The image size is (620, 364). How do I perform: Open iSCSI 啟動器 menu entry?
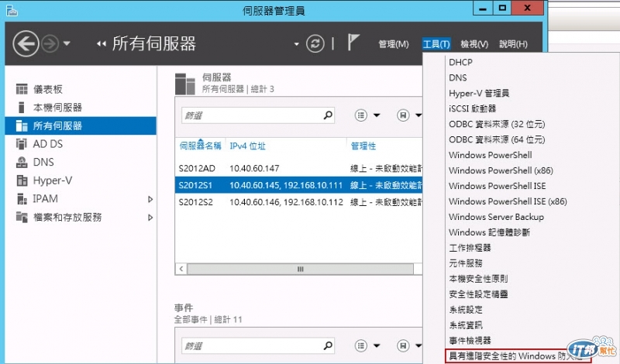click(472, 108)
